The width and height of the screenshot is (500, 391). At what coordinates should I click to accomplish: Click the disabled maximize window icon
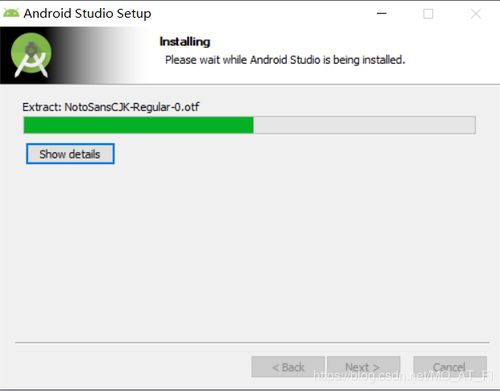pos(428,14)
